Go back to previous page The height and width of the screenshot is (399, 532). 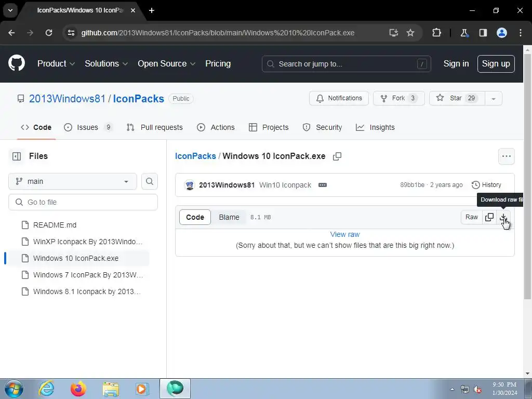coord(11,33)
